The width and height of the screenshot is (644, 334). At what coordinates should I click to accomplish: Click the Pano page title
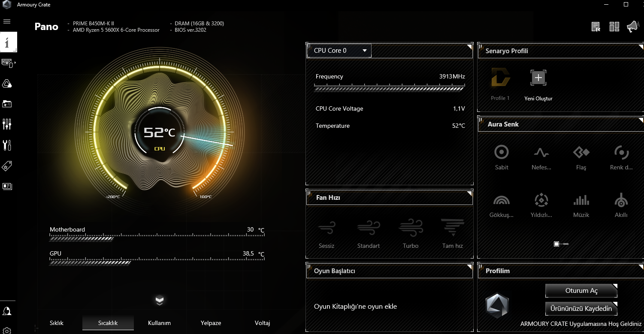click(46, 27)
